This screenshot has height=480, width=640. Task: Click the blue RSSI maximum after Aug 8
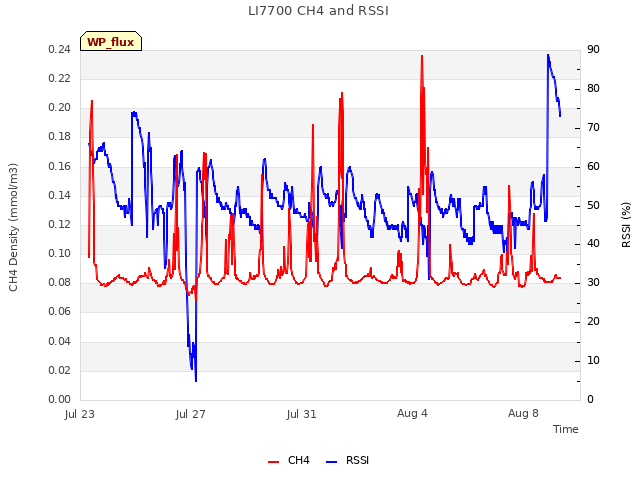[548, 55]
